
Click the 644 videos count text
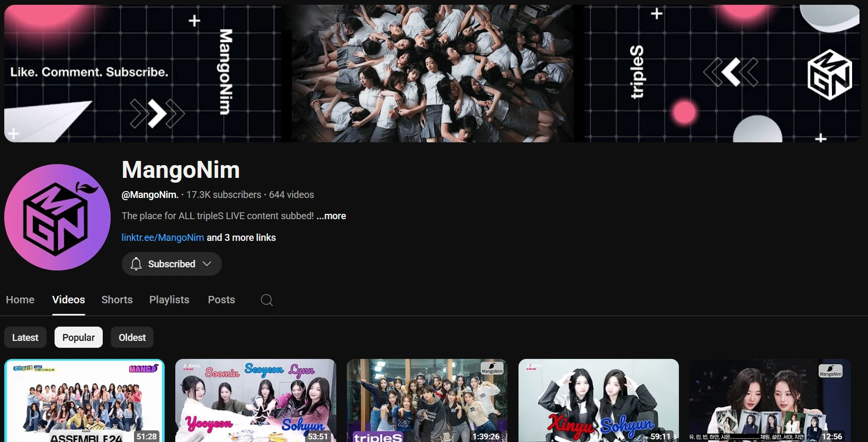291,195
